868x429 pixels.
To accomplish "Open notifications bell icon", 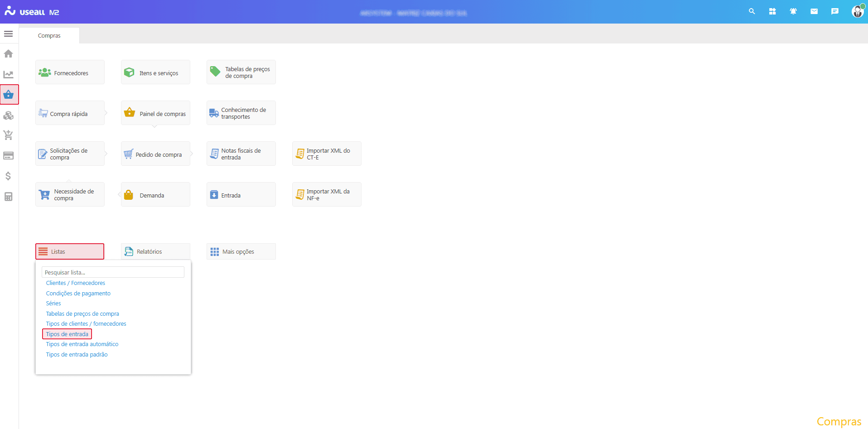I will point(793,11).
